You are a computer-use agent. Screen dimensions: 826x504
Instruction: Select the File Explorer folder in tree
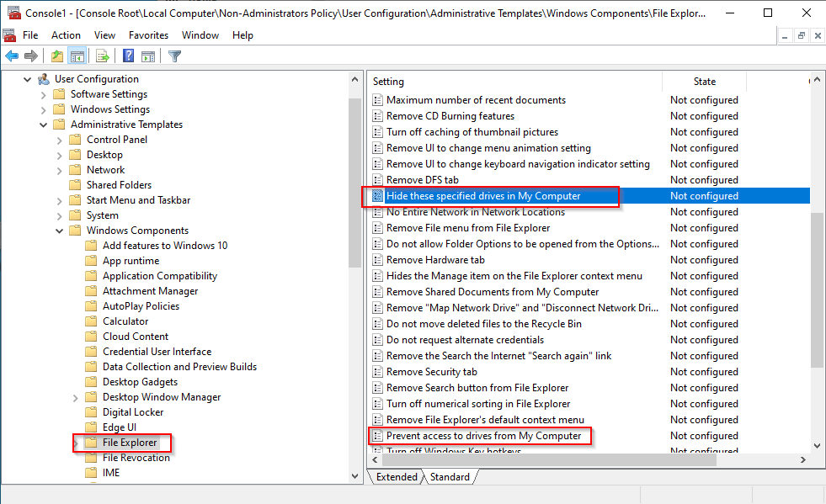click(129, 443)
